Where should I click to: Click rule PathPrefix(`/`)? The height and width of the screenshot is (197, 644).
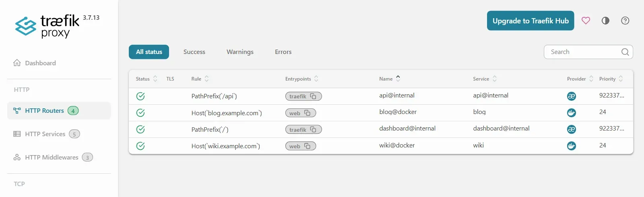[x=210, y=130]
